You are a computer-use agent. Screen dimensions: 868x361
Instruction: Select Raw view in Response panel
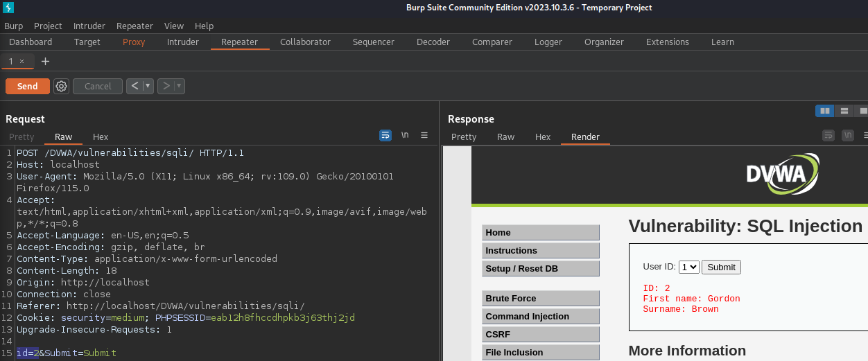pyautogui.click(x=506, y=137)
